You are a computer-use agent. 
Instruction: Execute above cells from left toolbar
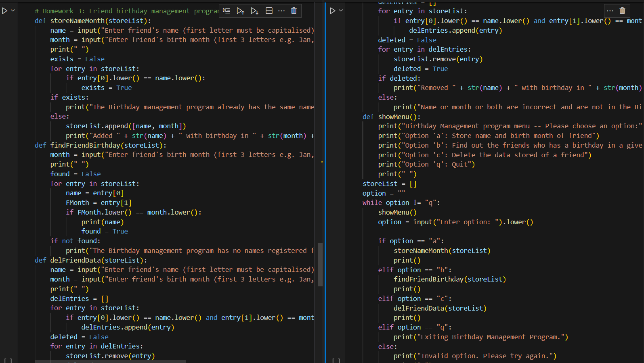click(240, 11)
